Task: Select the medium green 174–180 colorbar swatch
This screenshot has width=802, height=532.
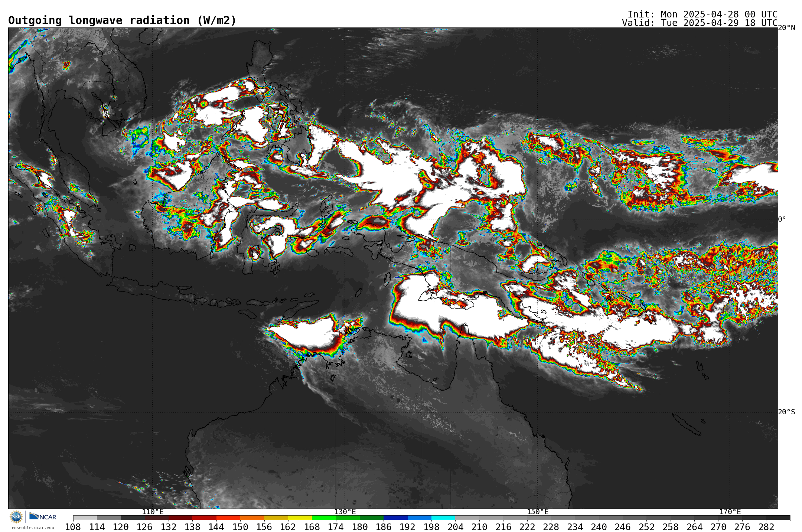Action: [x=348, y=518]
